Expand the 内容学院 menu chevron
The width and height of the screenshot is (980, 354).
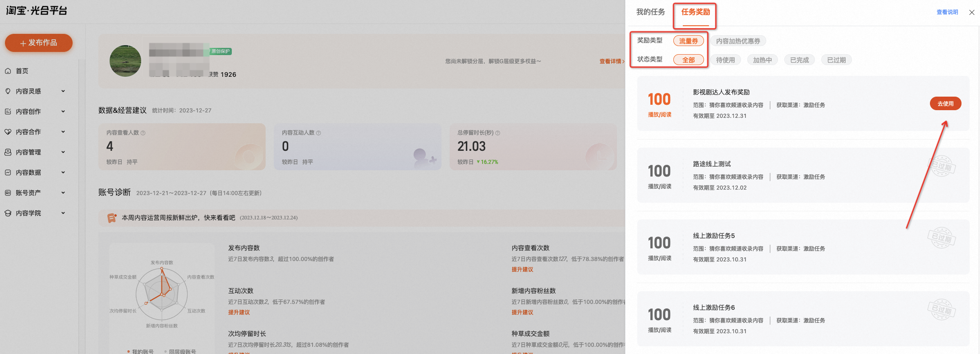[63, 213]
